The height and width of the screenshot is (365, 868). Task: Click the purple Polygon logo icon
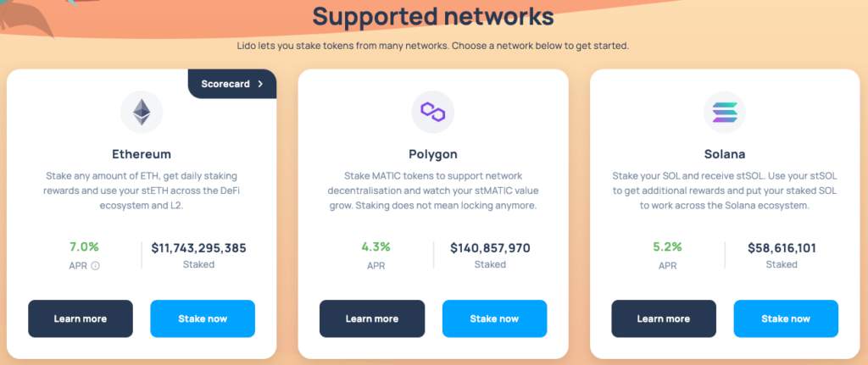point(433,112)
